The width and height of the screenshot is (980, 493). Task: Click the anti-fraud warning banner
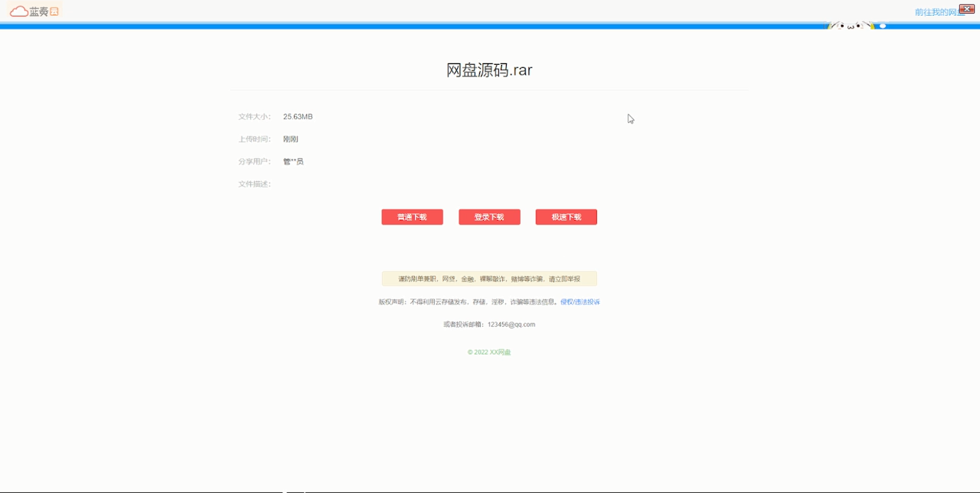click(488, 278)
